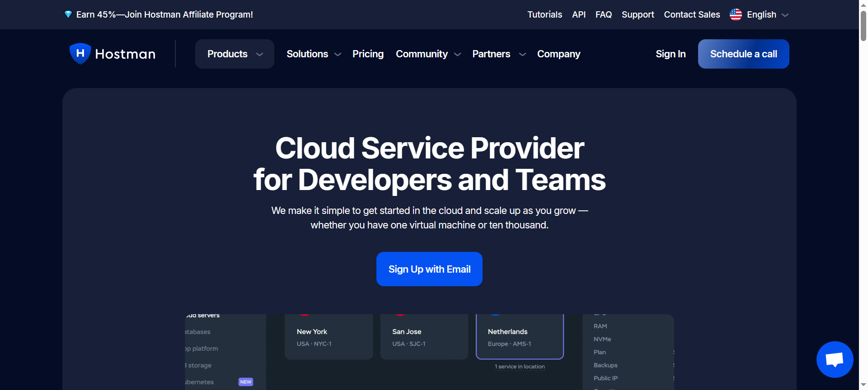Choose the New York NYC-1 location card
Image resolution: width=868 pixels, height=390 pixels.
pos(328,337)
